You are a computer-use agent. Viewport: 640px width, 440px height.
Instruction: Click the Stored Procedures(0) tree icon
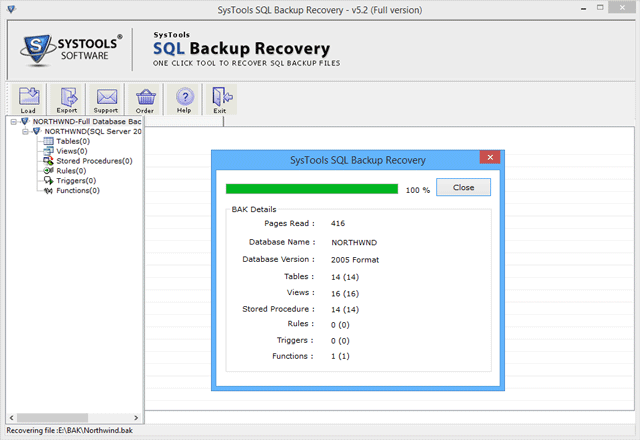(x=48, y=161)
